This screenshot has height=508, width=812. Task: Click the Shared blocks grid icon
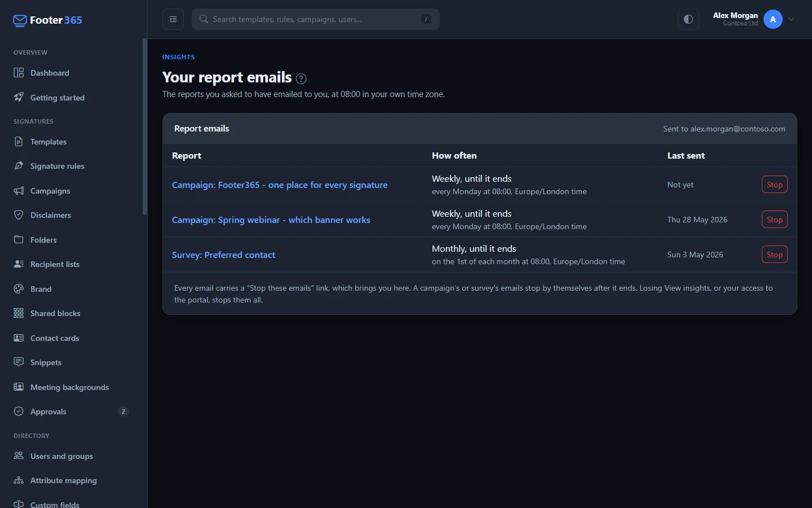19,313
